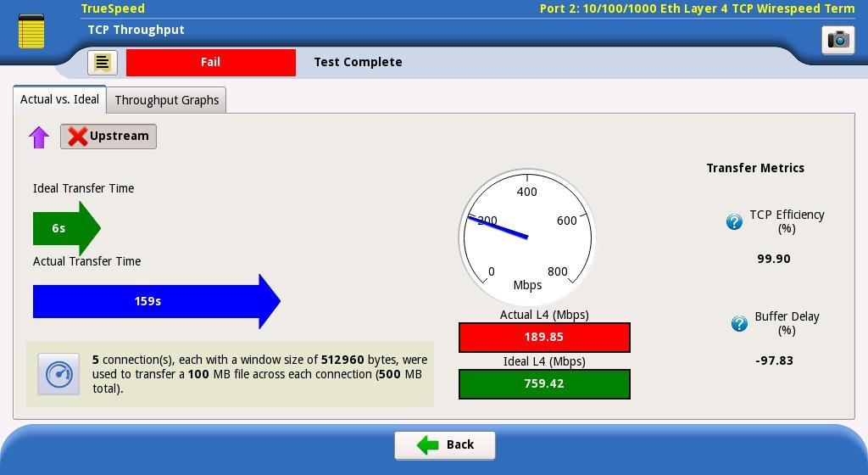Click the Buffer Delay value -97.83
Screen dimensions: 868x475
pyautogui.click(x=774, y=360)
